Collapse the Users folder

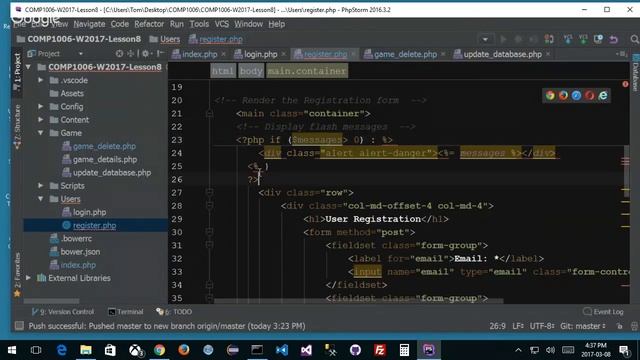[x=41, y=199]
